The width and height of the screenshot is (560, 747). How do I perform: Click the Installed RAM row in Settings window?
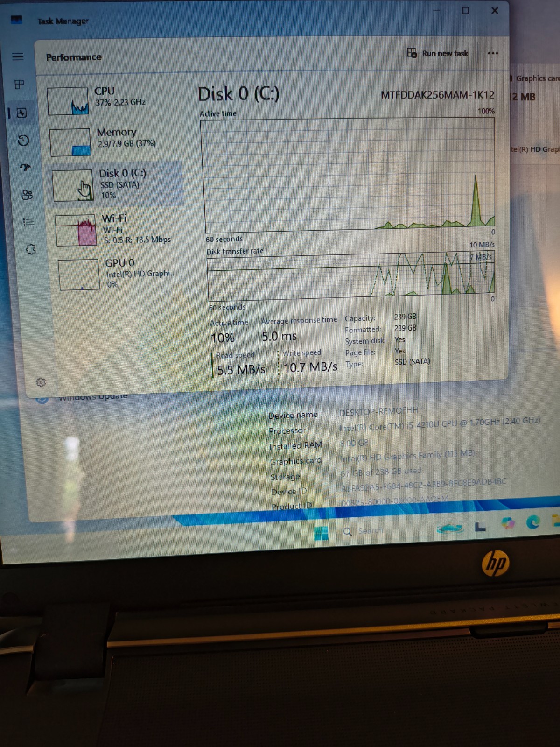coord(319,444)
